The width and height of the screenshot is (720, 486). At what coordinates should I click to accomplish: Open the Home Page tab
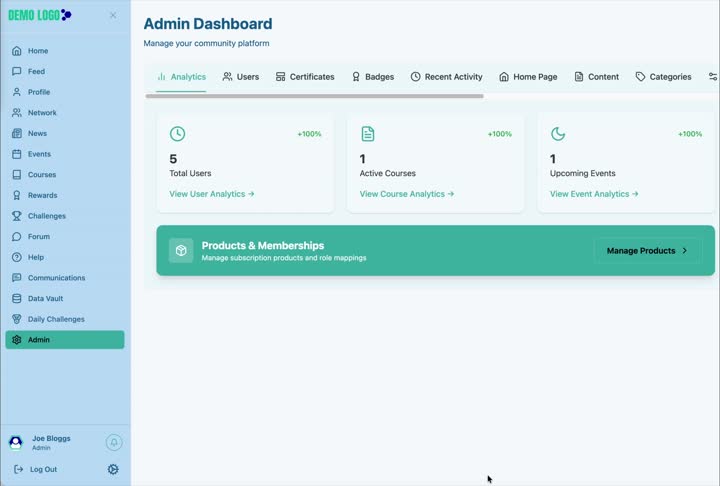(528, 77)
